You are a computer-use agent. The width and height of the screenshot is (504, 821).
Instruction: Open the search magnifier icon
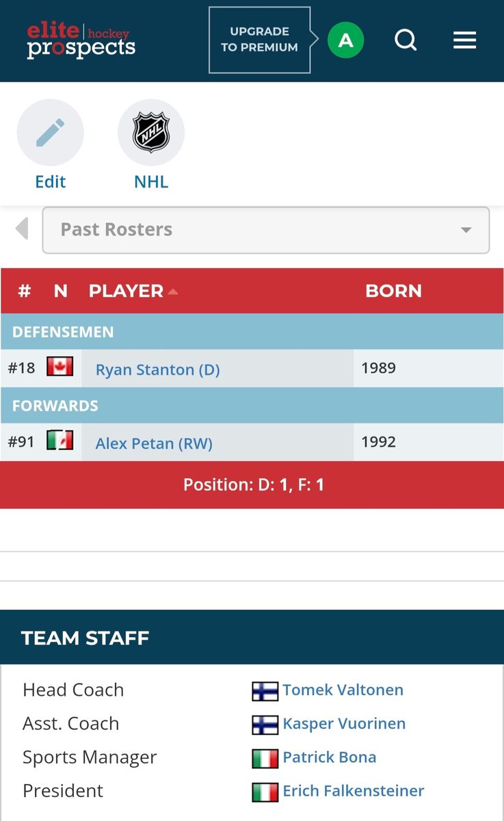pyautogui.click(x=406, y=40)
